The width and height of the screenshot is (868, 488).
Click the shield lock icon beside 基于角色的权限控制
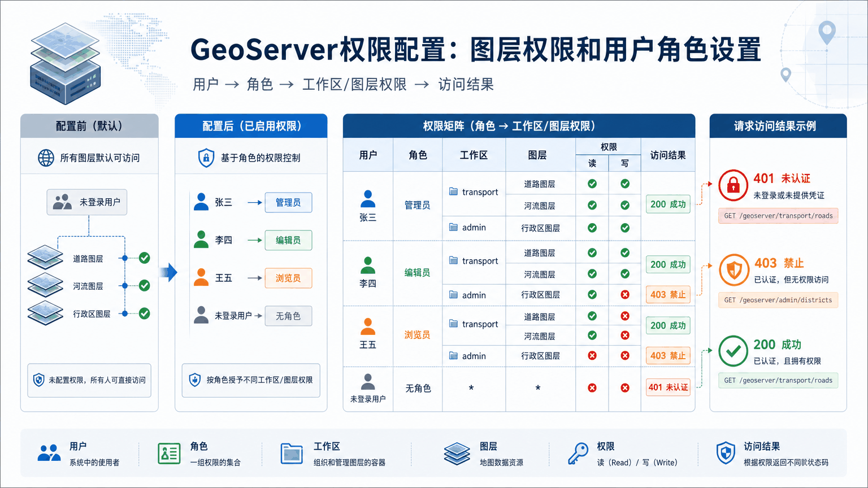(206, 158)
